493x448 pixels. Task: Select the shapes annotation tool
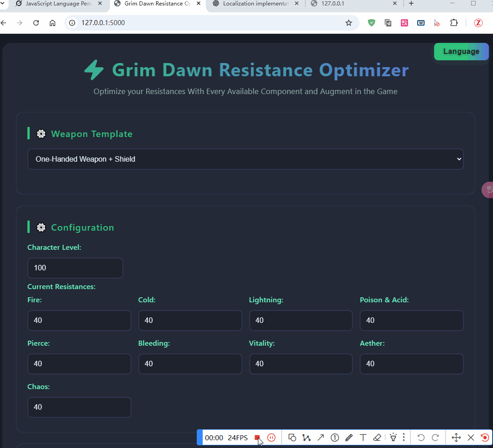point(292,437)
